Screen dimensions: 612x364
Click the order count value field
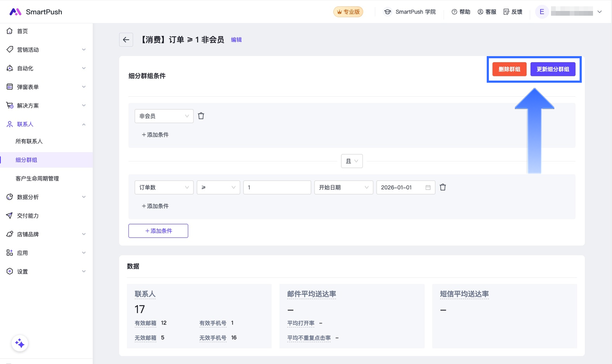pyautogui.click(x=277, y=187)
